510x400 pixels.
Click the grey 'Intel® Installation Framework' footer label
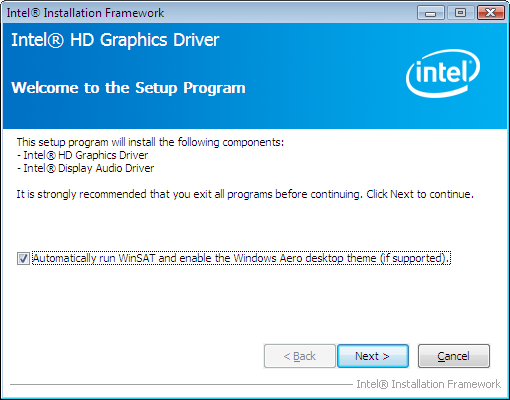pos(428,384)
